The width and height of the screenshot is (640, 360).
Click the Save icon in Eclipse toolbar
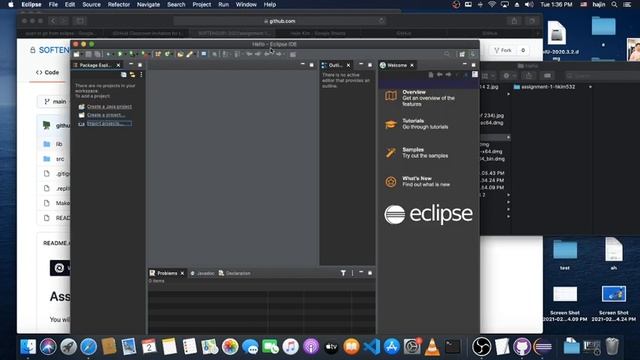88,54
